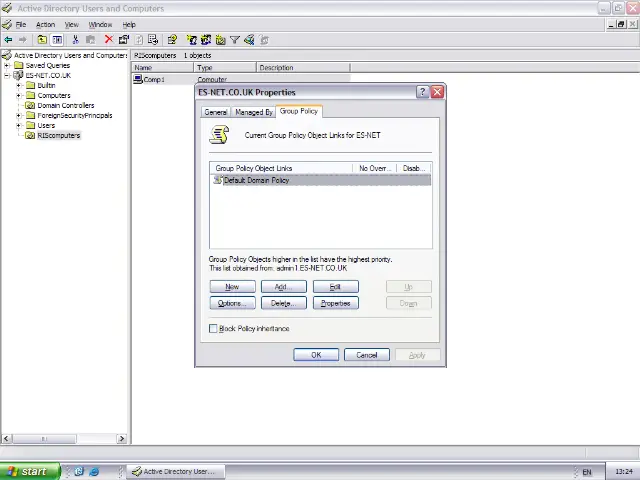640x480 pixels.
Task: Click the Description column header
Action: pos(303,68)
